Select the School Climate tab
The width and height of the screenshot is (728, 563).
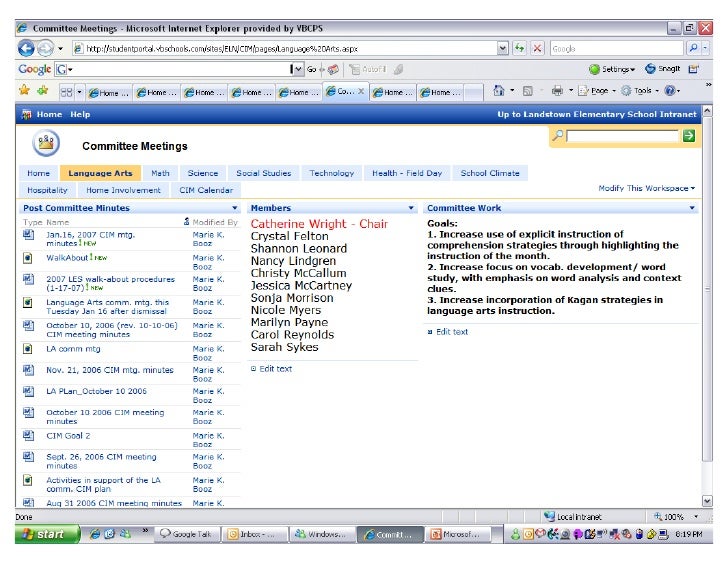click(489, 173)
